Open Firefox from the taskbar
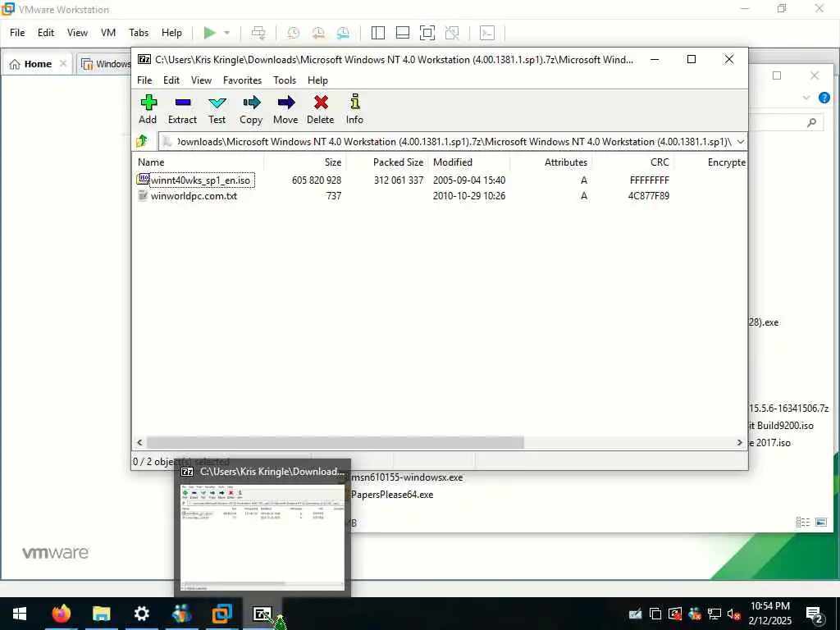 pyautogui.click(x=61, y=614)
